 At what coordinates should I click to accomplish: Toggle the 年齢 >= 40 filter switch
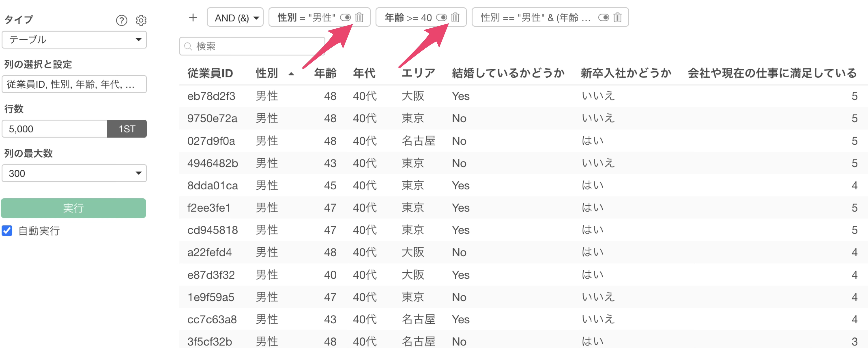pos(441,18)
